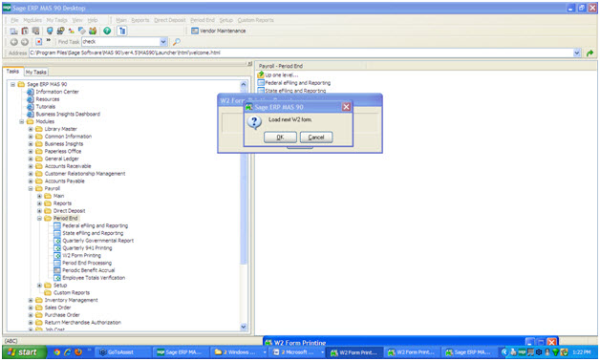
Task: Click the red stop icon beside Find Task
Action: point(39,42)
